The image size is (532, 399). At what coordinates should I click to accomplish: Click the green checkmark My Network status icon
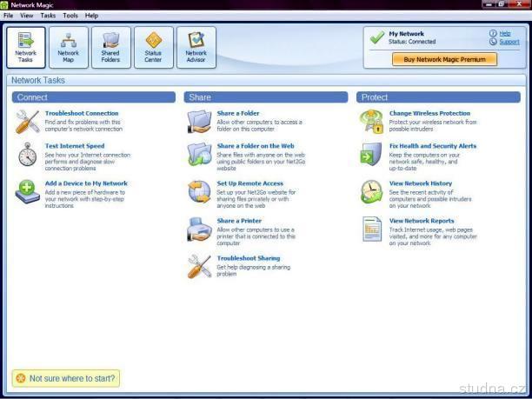pyautogui.click(x=377, y=37)
